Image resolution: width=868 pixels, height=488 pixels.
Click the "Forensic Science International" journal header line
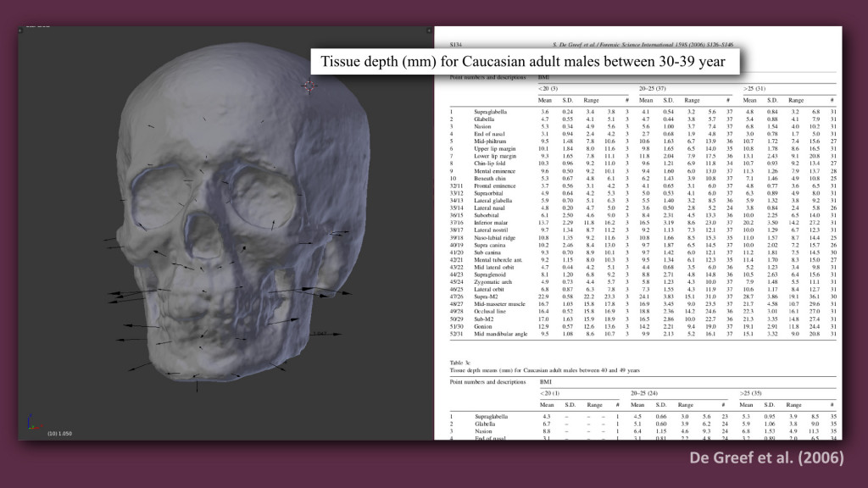coord(643,44)
